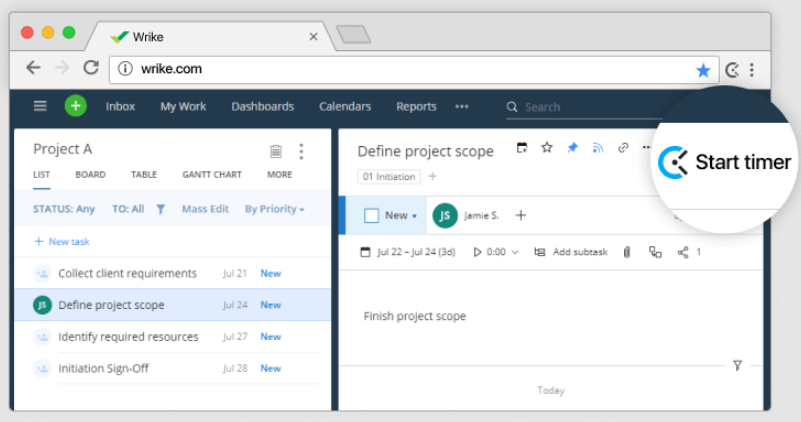
Task: Click the blue bookmark star
Action: click(x=703, y=70)
